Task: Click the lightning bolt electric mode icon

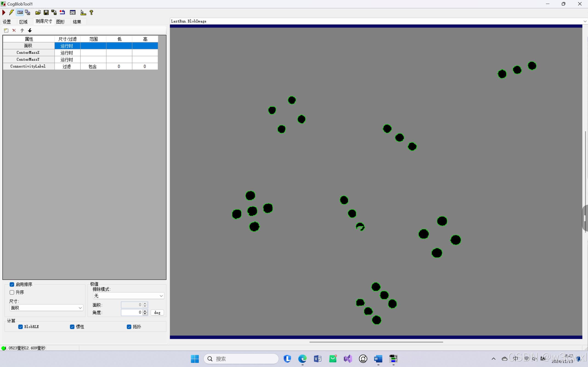Action: point(11,12)
